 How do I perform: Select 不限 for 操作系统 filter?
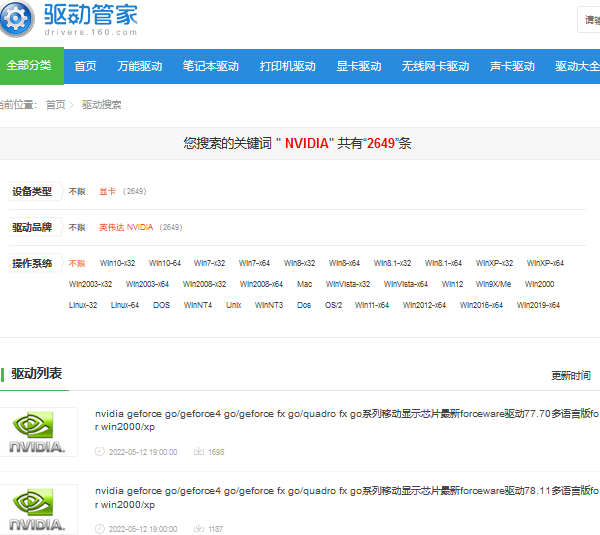[77, 263]
